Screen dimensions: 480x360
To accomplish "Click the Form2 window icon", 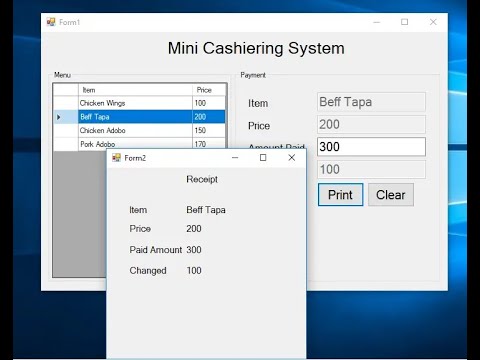I will click(116, 158).
